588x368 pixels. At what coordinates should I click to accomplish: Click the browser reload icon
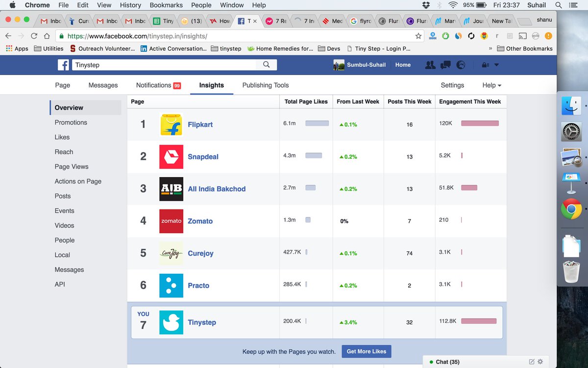click(33, 36)
